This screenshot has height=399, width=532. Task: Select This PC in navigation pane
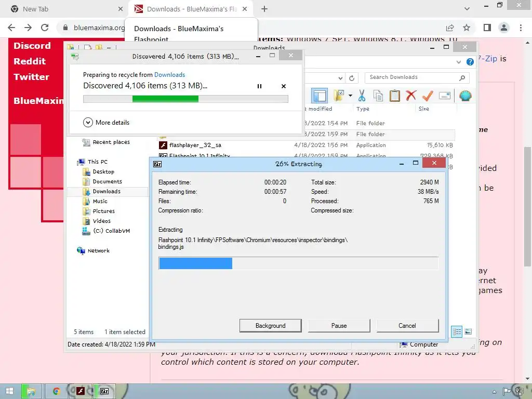coord(92,162)
